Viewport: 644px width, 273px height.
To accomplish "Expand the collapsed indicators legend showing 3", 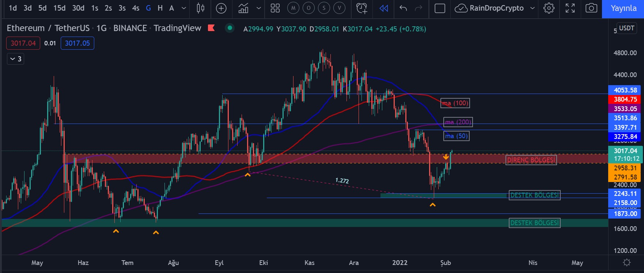I will coord(15,59).
